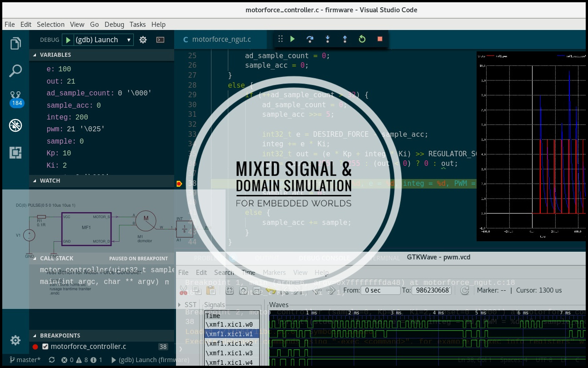Click Zoom In in GTKWave toolbar

coord(243,290)
